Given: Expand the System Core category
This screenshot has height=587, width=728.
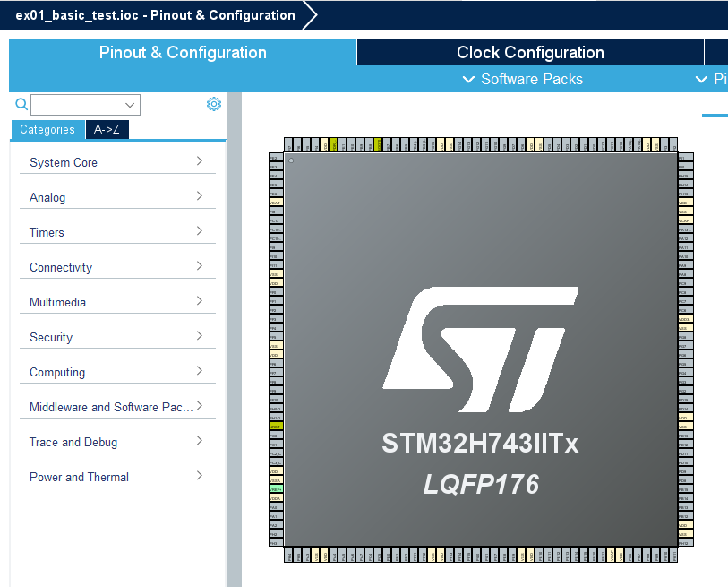Looking at the screenshot, I should 117,162.
